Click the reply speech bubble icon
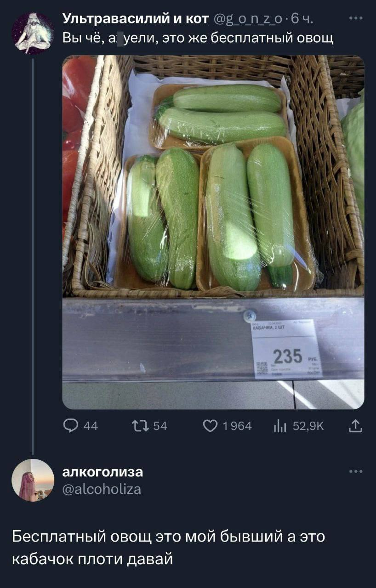This screenshot has height=588, width=376. (70, 426)
